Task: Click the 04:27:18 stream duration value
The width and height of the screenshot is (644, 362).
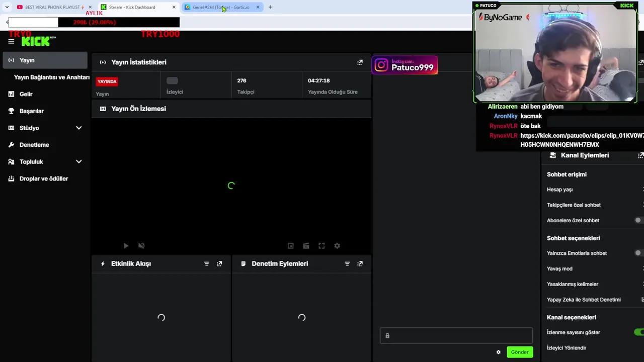Action: [x=319, y=80]
